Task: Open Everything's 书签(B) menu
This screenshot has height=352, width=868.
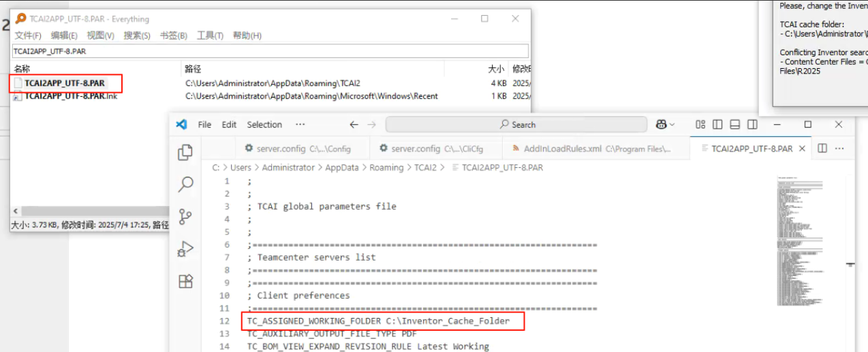Action: (x=174, y=35)
